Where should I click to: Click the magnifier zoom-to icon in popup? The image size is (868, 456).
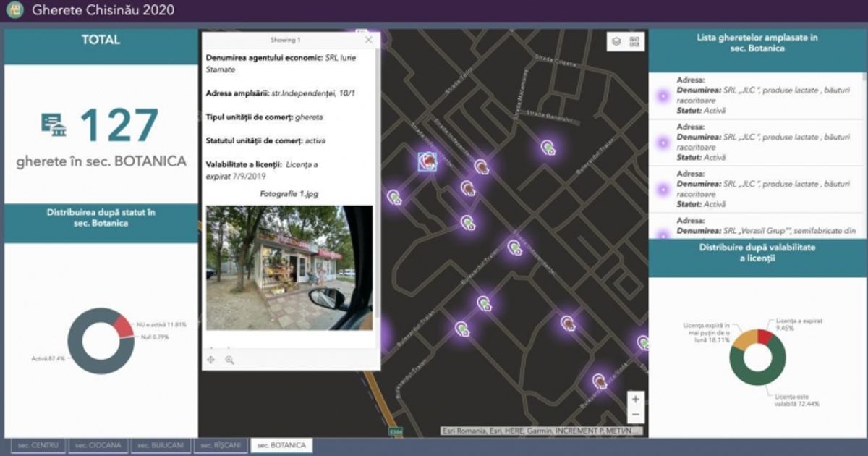(229, 359)
